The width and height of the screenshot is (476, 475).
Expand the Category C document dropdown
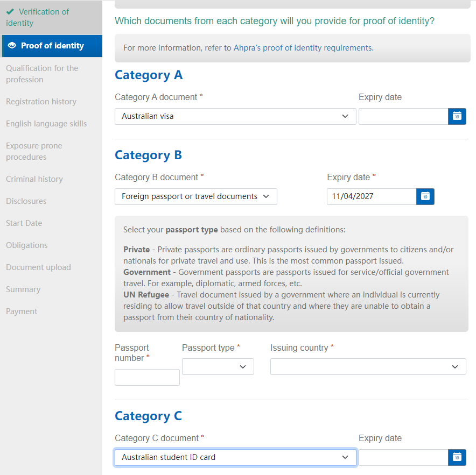click(235, 457)
